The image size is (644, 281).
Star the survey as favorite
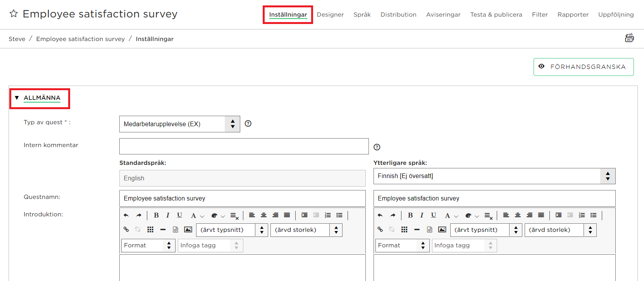point(14,14)
